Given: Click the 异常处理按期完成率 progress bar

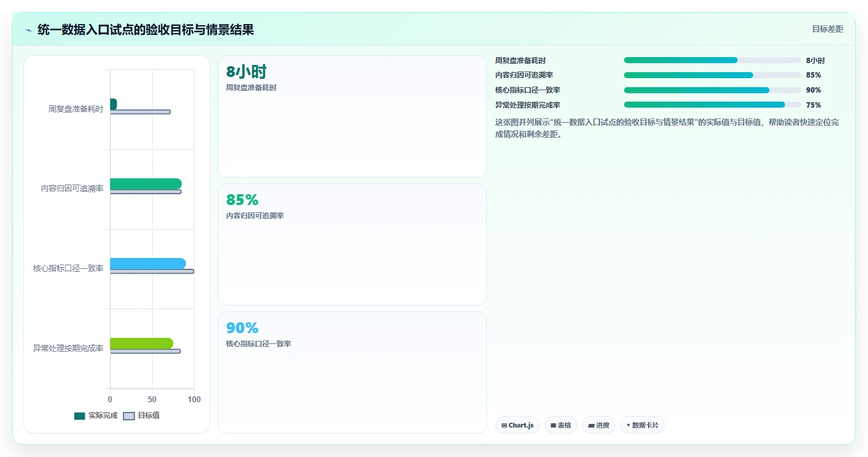Looking at the screenshot, I should tap(712, 105).
